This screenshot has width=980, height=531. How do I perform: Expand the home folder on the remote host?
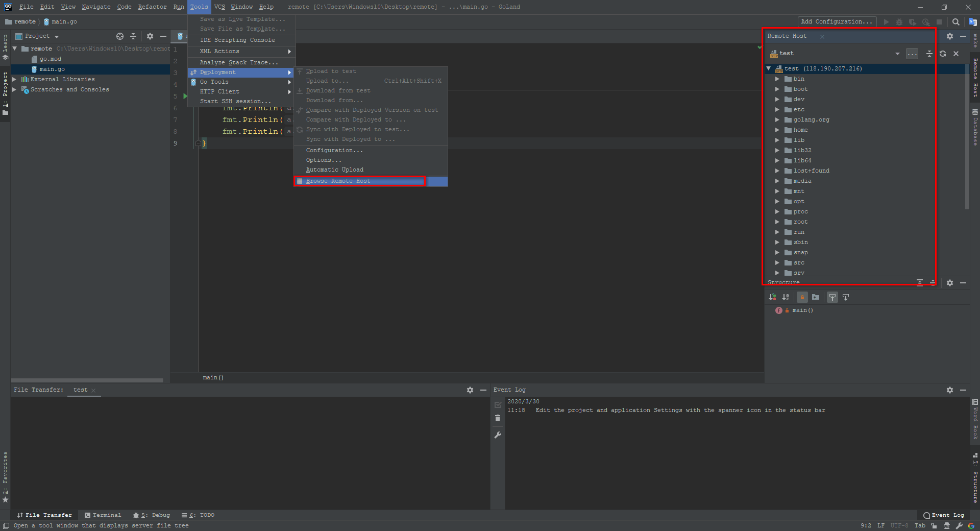click(x=777, y=130)
